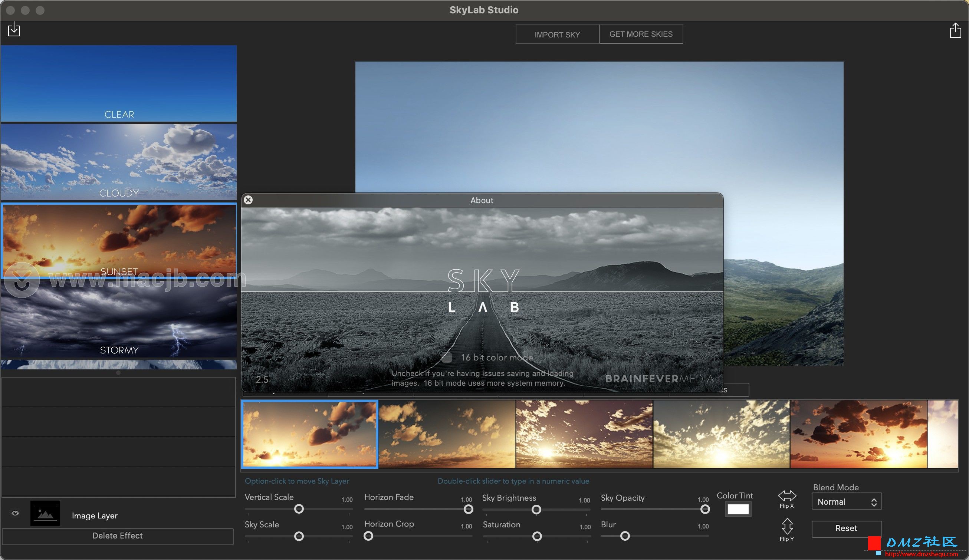Click the Saturation slider knob
This screenshot has width=969, height=560.
pyautogui.click(x=537, y=536)
